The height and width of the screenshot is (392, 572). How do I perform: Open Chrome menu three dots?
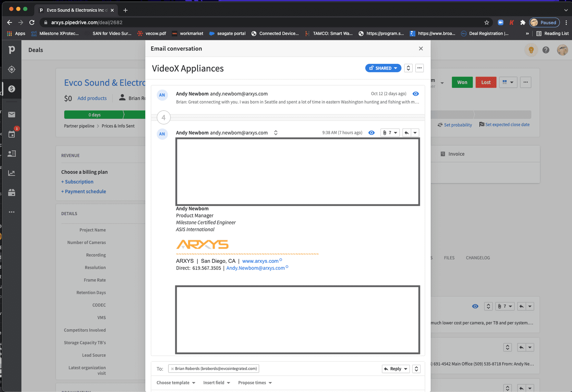click(x=566, y=23)
